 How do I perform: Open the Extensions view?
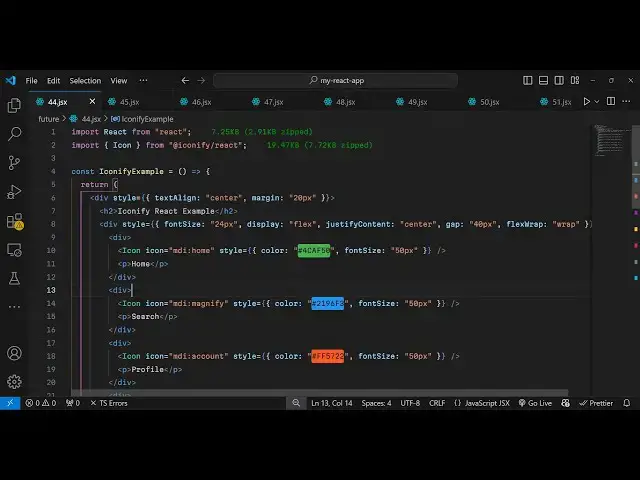15,221
